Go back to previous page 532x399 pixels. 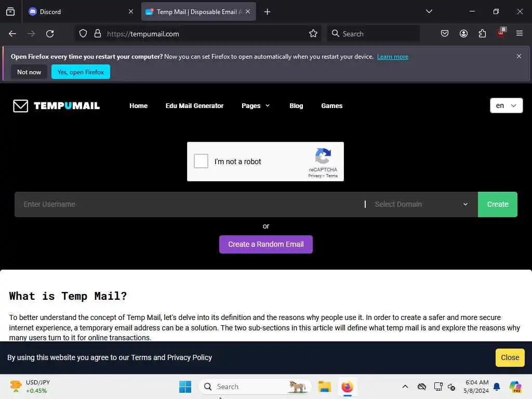click(12, 34)
